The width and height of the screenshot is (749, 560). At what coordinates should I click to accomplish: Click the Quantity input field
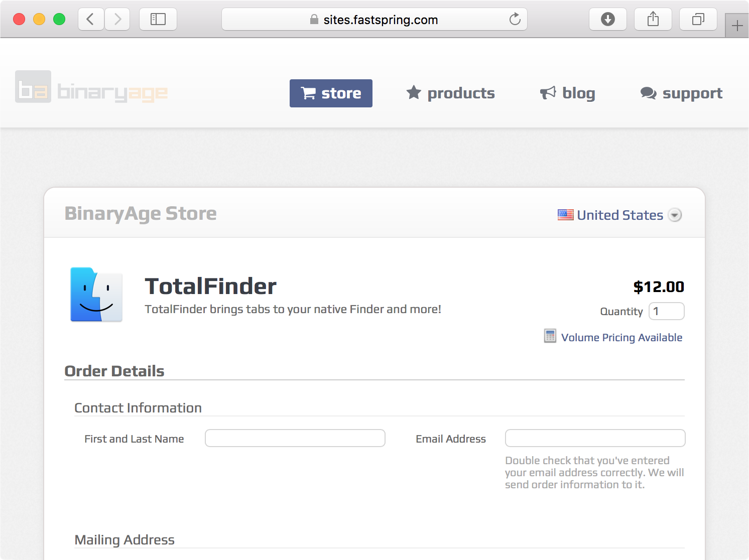coord(667,311)
